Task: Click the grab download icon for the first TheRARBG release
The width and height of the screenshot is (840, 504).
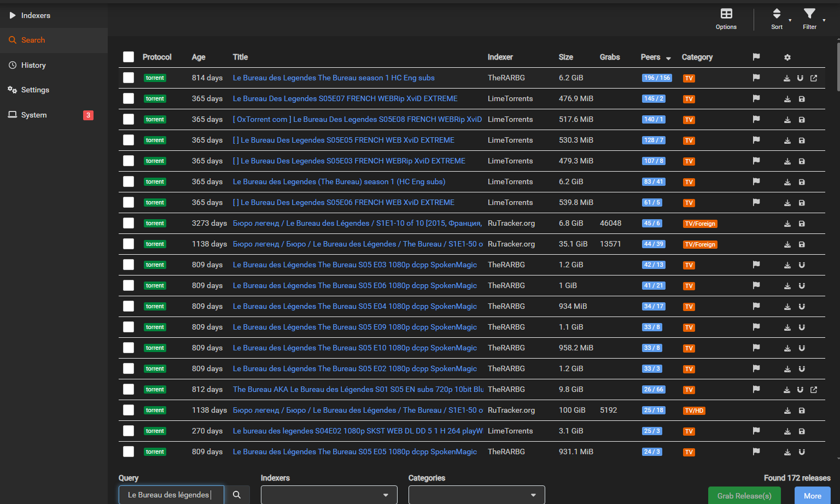Action: click(x=787, y=78)
